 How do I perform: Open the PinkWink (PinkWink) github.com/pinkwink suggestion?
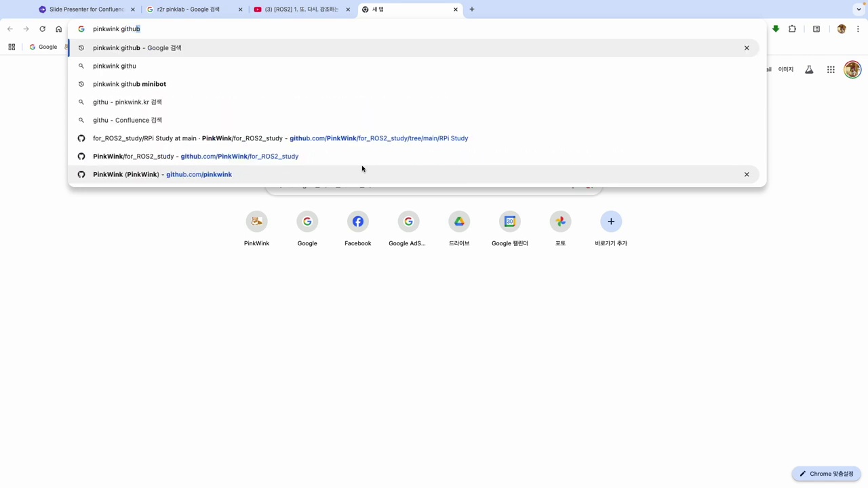tap(413, 174)
